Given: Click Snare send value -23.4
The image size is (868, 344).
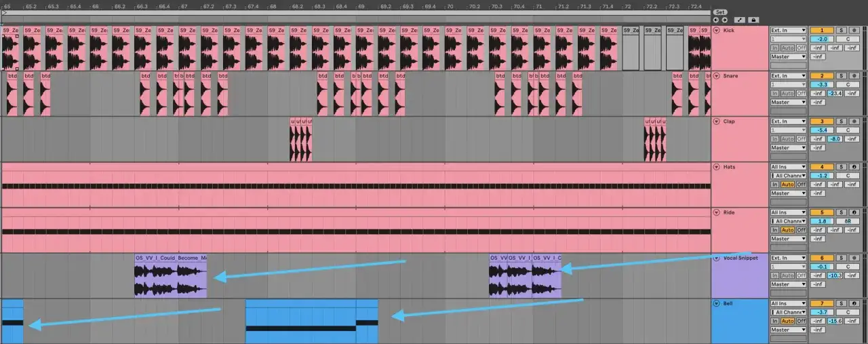Looking at the screenshot, I should coord(835,94).
